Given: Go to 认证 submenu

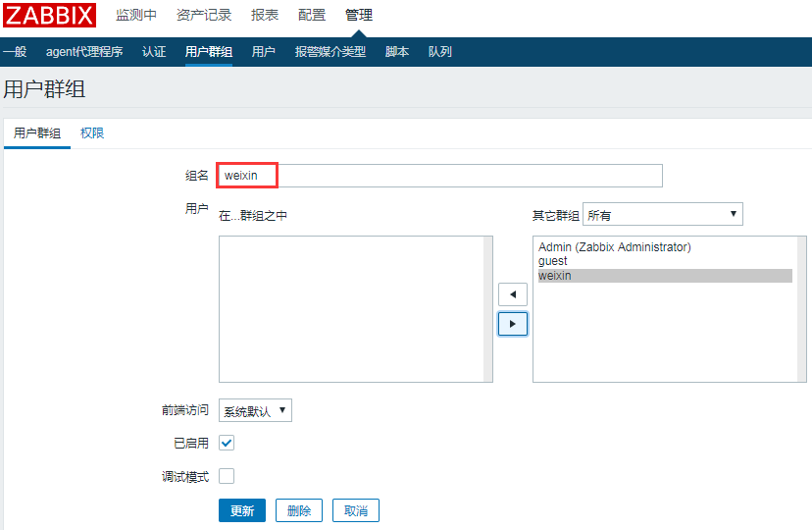Looking at the screenshot, I should click(154, 52).
